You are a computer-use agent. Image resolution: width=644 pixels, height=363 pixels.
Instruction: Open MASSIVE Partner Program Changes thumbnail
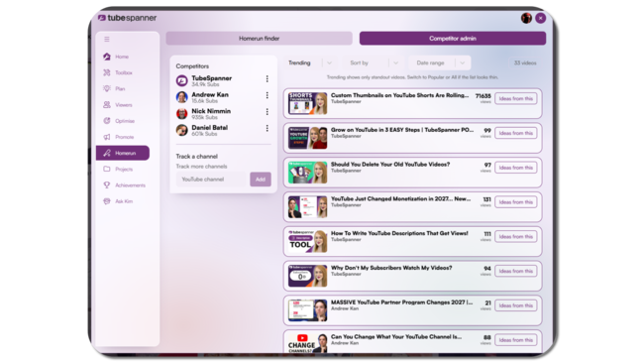tap(307, 310)
